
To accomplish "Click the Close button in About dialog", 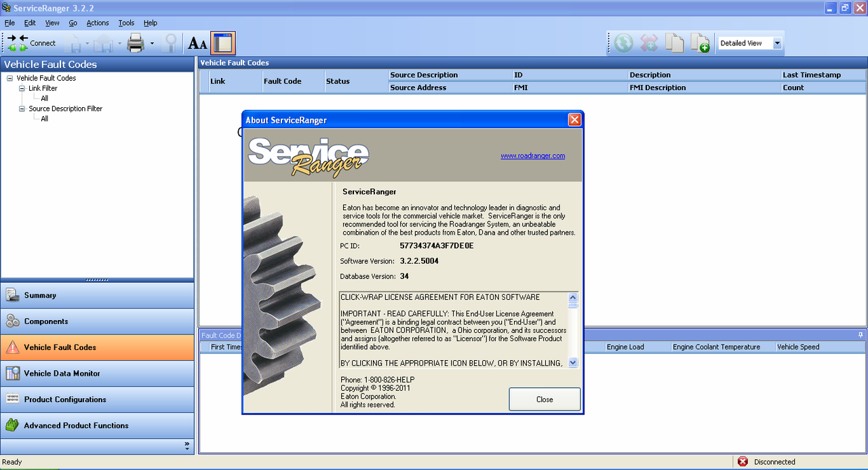I will coord(545,399).
